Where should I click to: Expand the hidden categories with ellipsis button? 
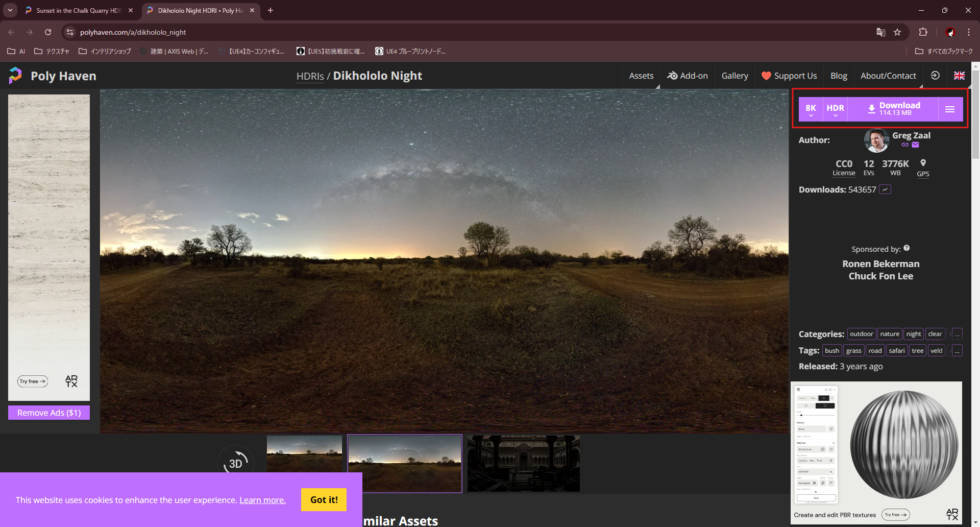coord(957,334)
